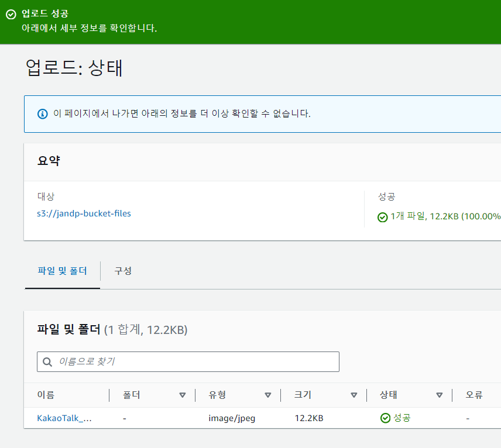Screen dimensions: 501x448
Task: Click the 성공 label in summary panel
Action: pos(387,196)
